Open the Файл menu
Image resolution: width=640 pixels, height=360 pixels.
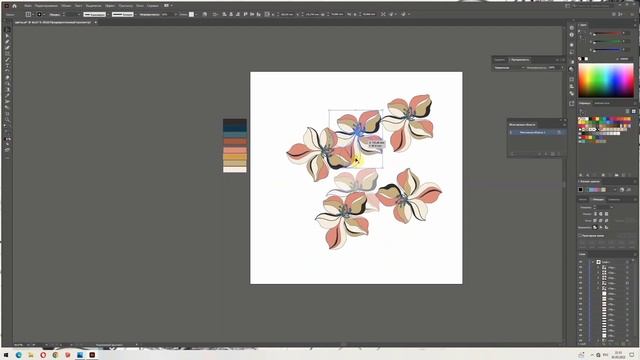27,6
